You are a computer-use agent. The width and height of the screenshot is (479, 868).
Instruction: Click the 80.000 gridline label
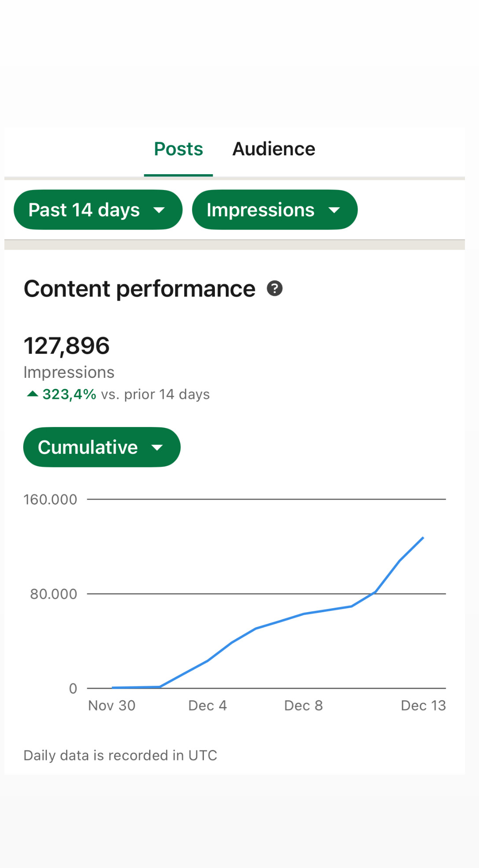click(x=54, y=594)
